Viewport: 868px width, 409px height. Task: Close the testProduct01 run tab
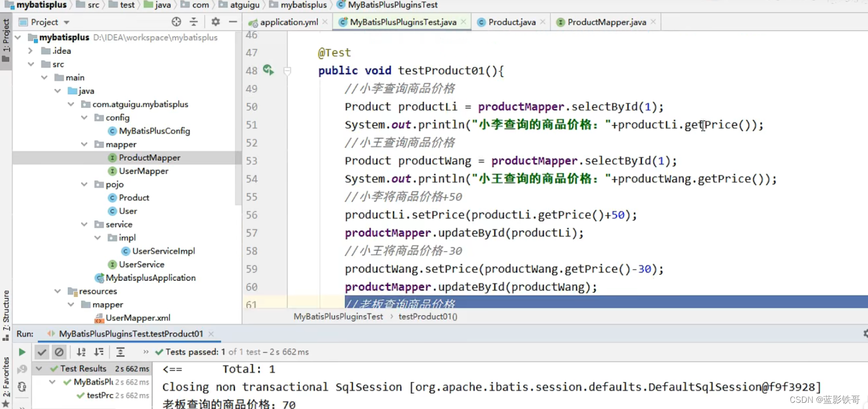[x=211, y=334]
